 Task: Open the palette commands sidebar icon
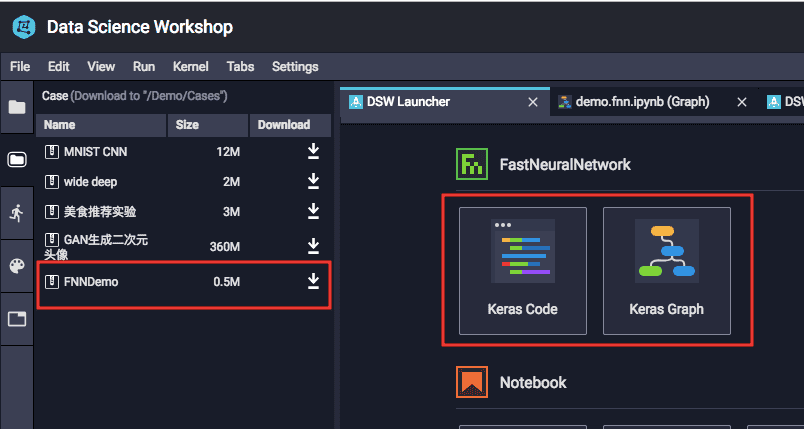point(17,266)
